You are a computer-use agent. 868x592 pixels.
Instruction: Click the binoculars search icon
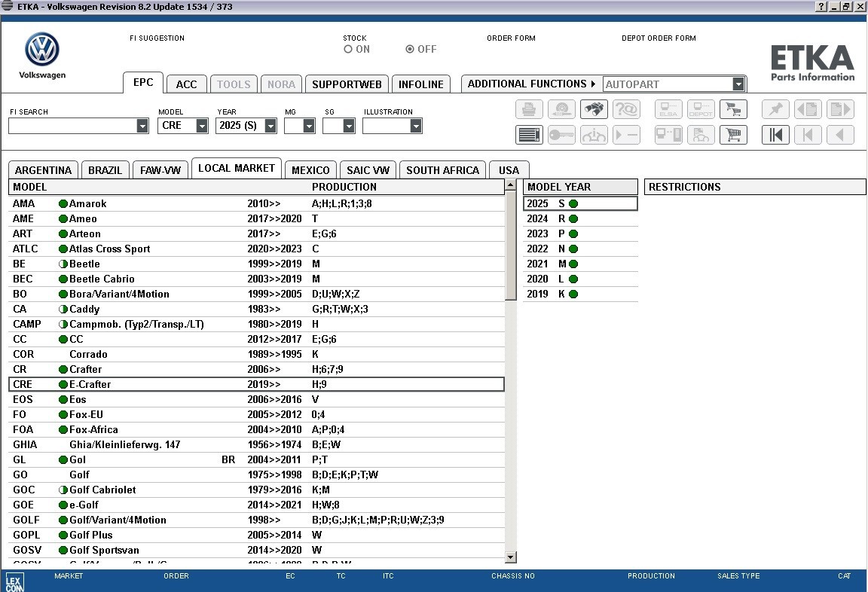pos(594,109)
